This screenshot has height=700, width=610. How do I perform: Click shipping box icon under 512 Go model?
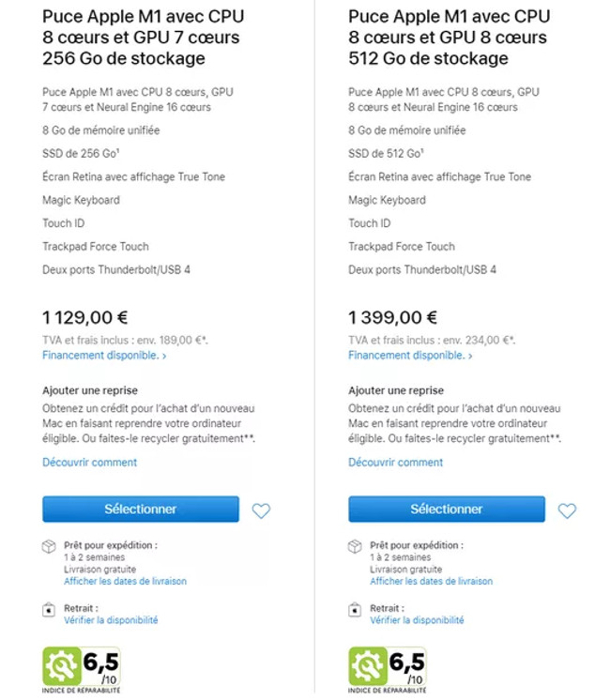coord(355,546)
